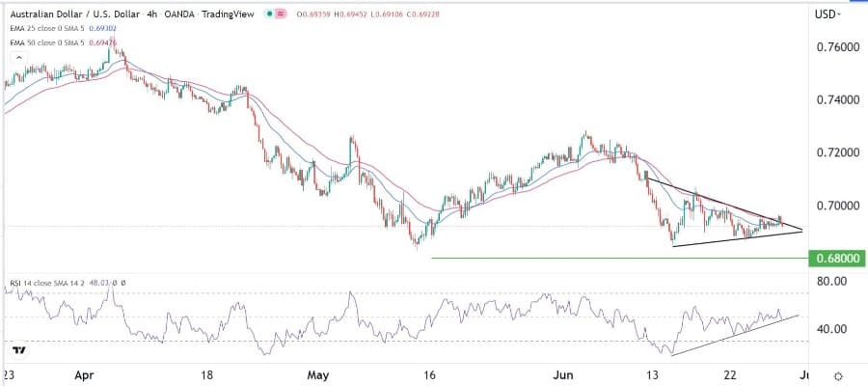Click the 13 date label
Viewport: 868px width, 386px height.
tap(654, 375)
